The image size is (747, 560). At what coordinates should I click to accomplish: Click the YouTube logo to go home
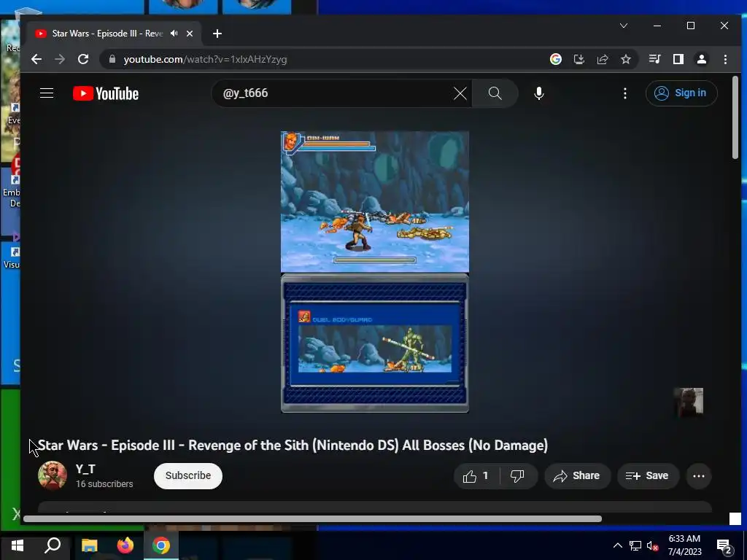click(x=105, y=93)
